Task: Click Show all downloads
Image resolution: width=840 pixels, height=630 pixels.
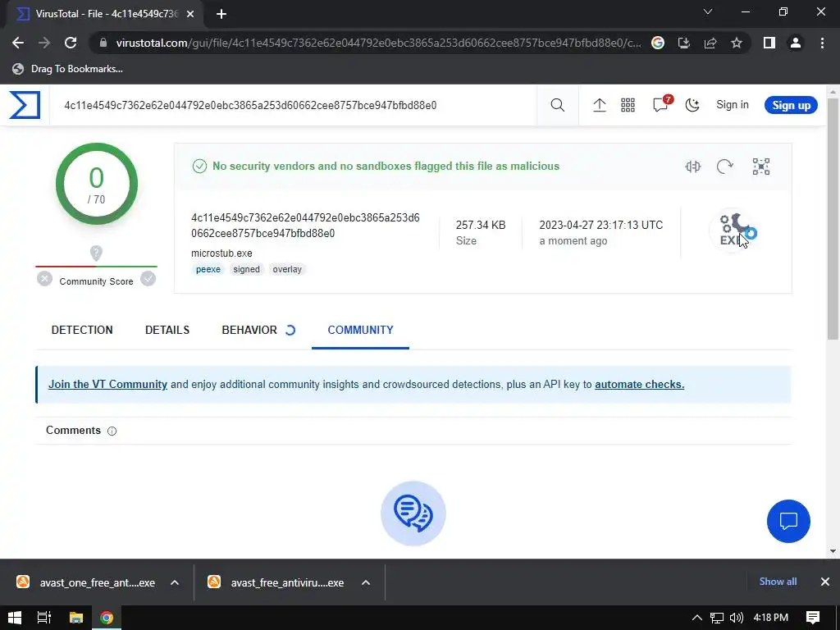Action: pos(778,582)
